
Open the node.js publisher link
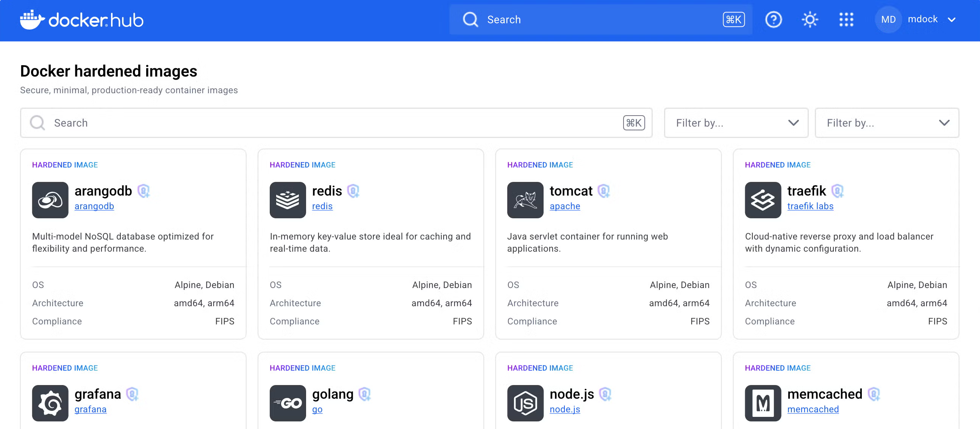click(x=565, y=410)
